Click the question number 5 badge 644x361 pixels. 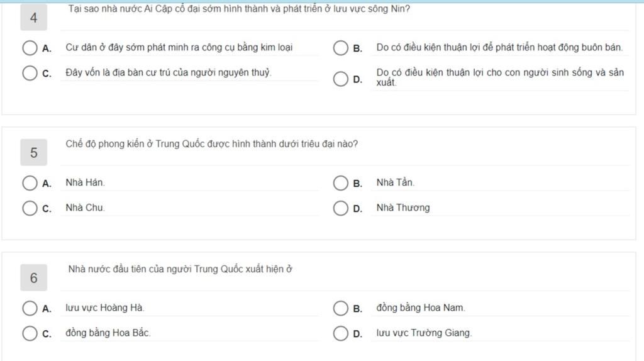pyautogui.click(x=33, y=153)
